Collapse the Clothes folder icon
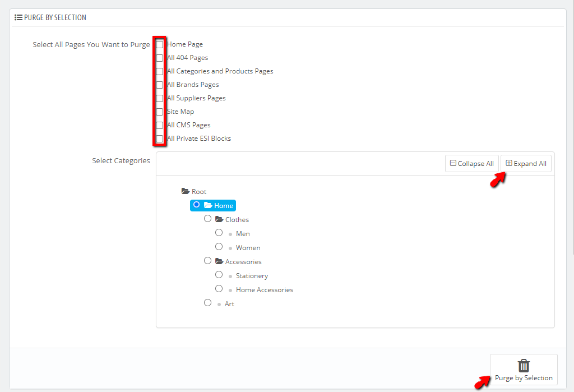 [219, 219]
